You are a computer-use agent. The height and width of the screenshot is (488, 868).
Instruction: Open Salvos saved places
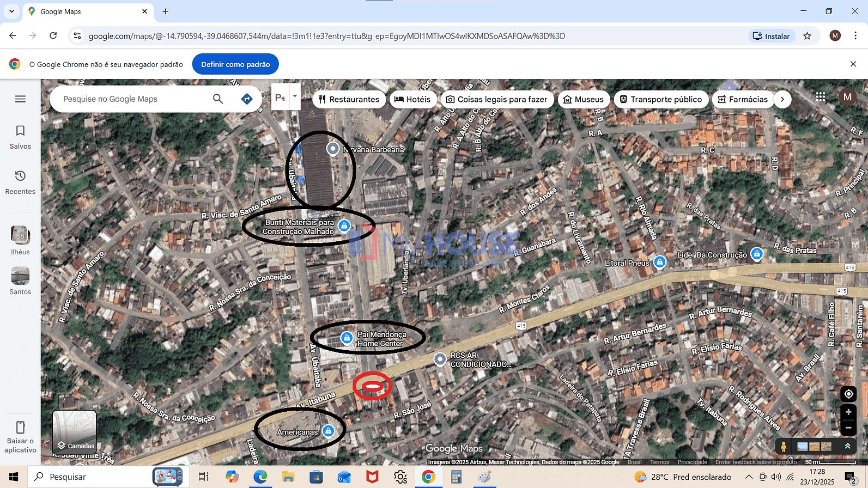pyautogui.click(x=20, y=137)
